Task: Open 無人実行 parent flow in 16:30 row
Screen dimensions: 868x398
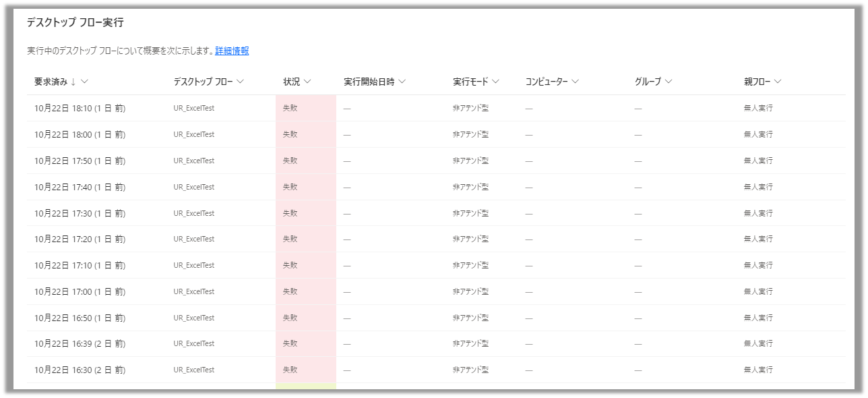Action: (x=758, y=370)
